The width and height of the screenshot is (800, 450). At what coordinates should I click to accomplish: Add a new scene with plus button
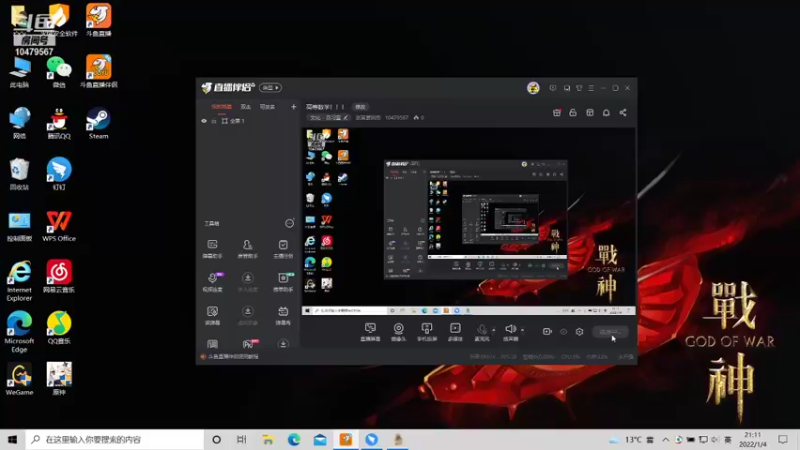click(x=293, y=107)
